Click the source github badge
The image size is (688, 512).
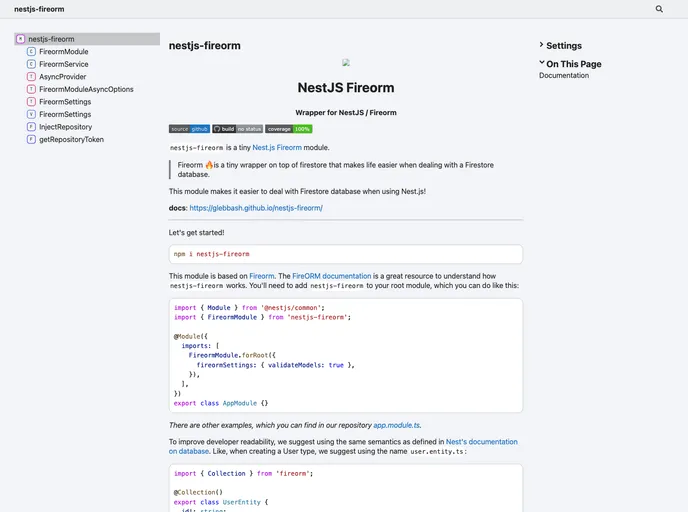190,129
